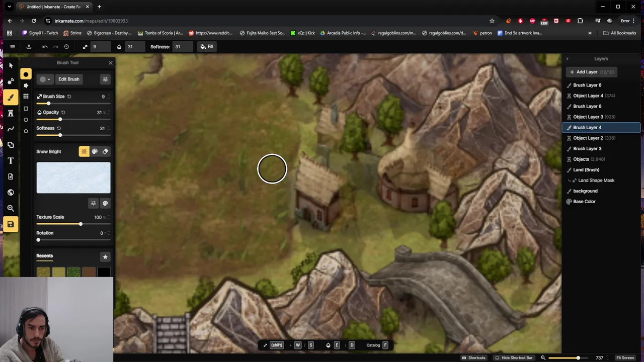The image size is (644, 362).
Task: Open Shortcuts panel
Action: tap(473, 357)
